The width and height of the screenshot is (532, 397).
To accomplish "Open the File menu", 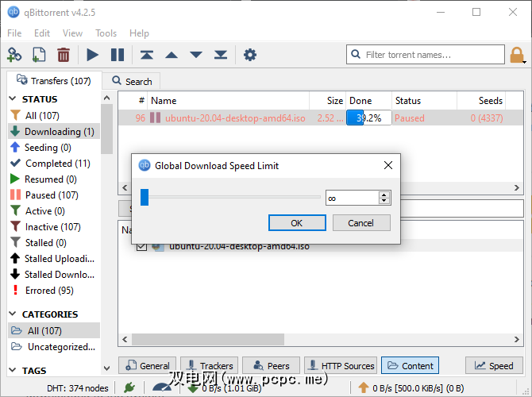I will (x=14, y=33).
